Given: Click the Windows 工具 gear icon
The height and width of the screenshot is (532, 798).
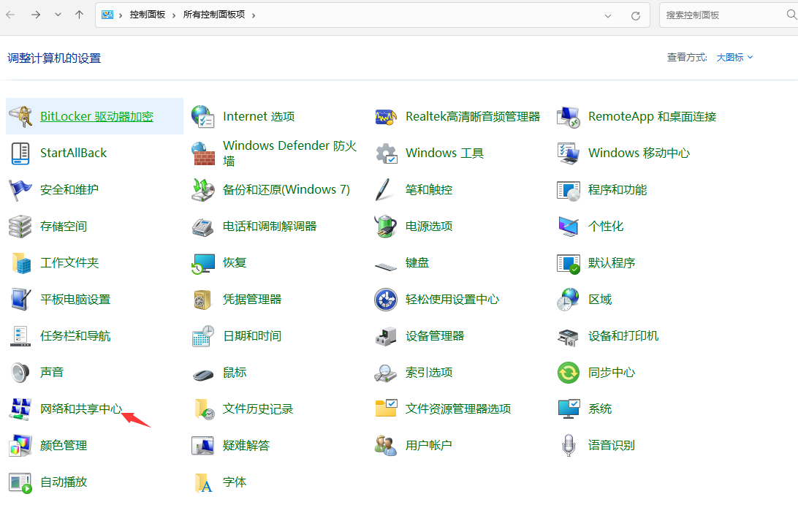Looking at the screenshot, I should tap(387, 153).
